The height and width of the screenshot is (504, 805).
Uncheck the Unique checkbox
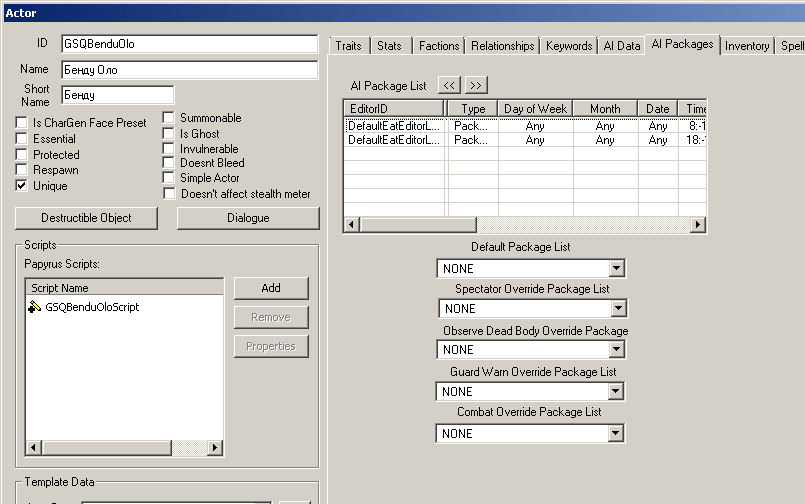tap(22, 186)
